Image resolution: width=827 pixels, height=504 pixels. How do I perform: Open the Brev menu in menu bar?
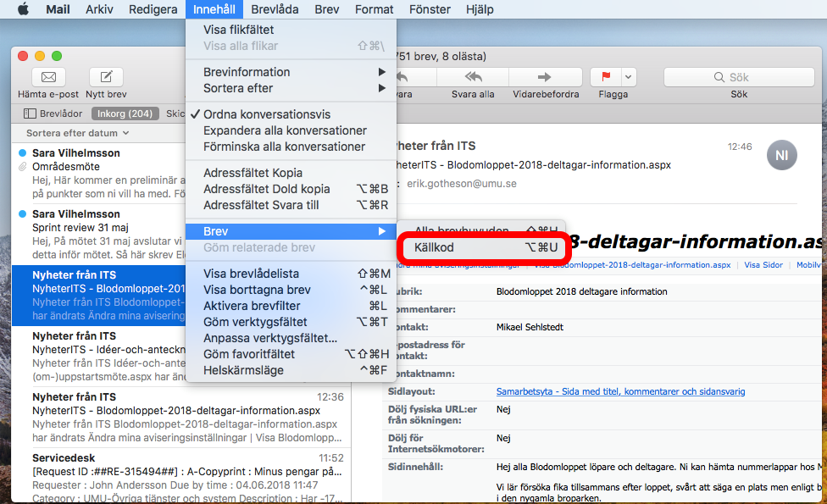click(327, 9)
